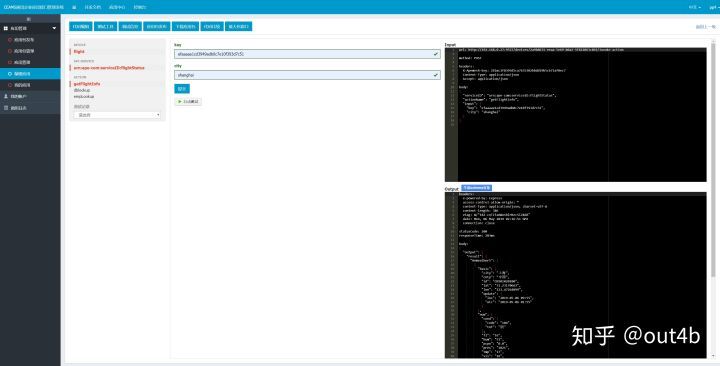The image size is (720, 366).
Task: Click the blue submit button below the city field
Action: pos(182,89)
